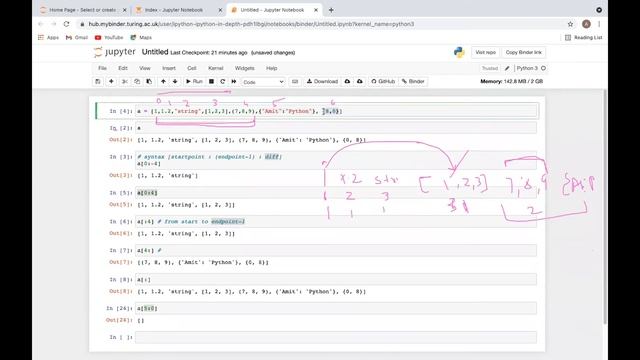Click into cell In [4] defining list a
The width and height of the screenshot is (640, 360).
pyautogui.click(x=336, y=111)
